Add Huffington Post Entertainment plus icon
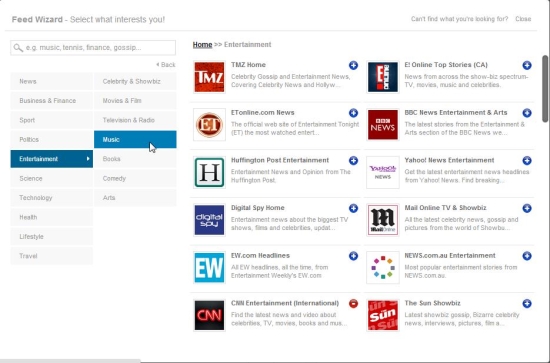This screenshot has width=550, height=363. click(353, 161)
